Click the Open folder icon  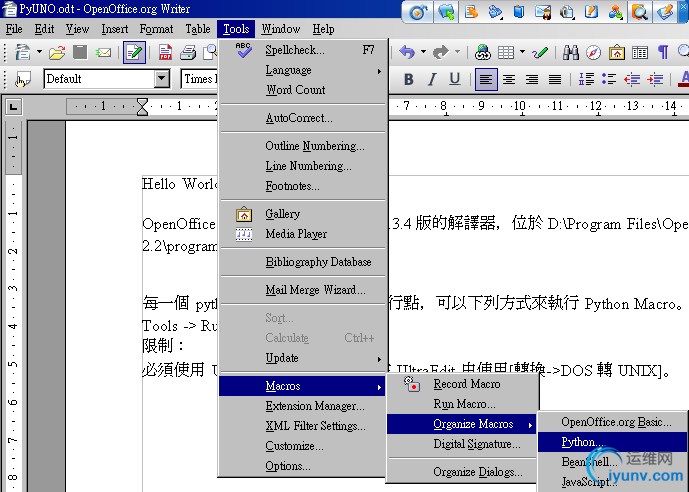pyautogui.click(x=57, y=52)
